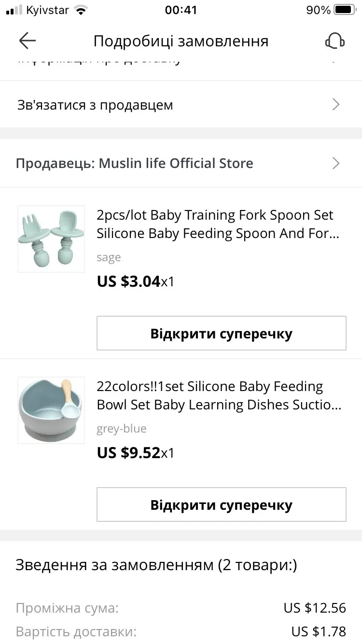Expand the seller contact chevron

click(x=336, y=104)
